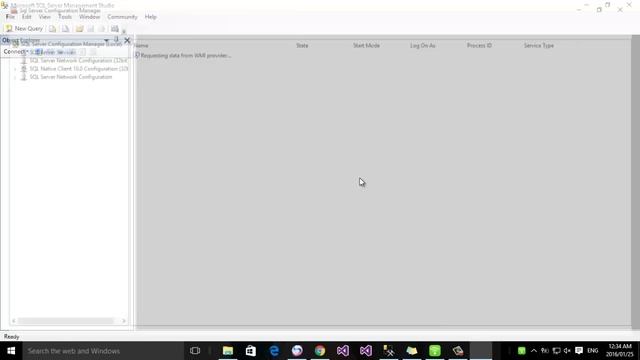Open the Edit menu

27,17
